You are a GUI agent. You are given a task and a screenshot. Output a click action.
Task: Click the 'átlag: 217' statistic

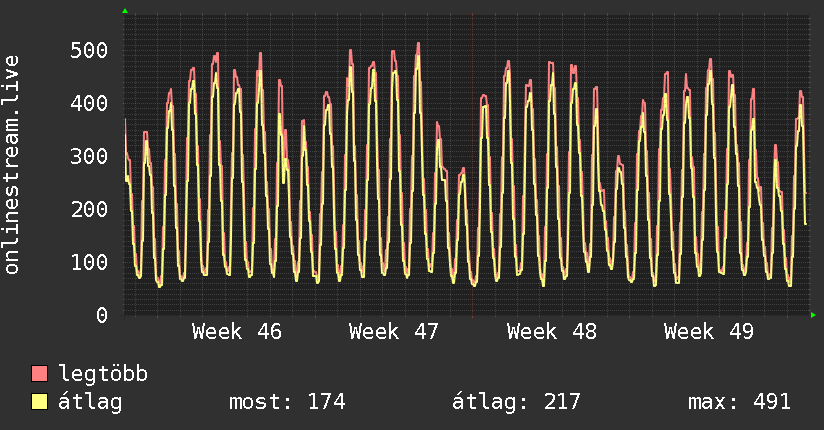coord(516,402)
